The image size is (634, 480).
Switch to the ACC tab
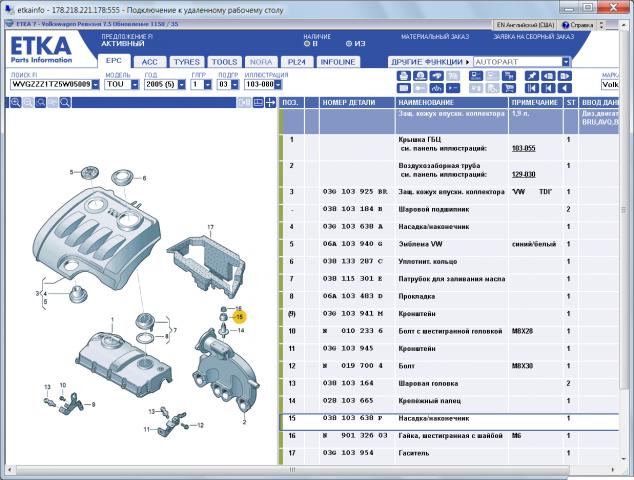click(x=149, y=62)
